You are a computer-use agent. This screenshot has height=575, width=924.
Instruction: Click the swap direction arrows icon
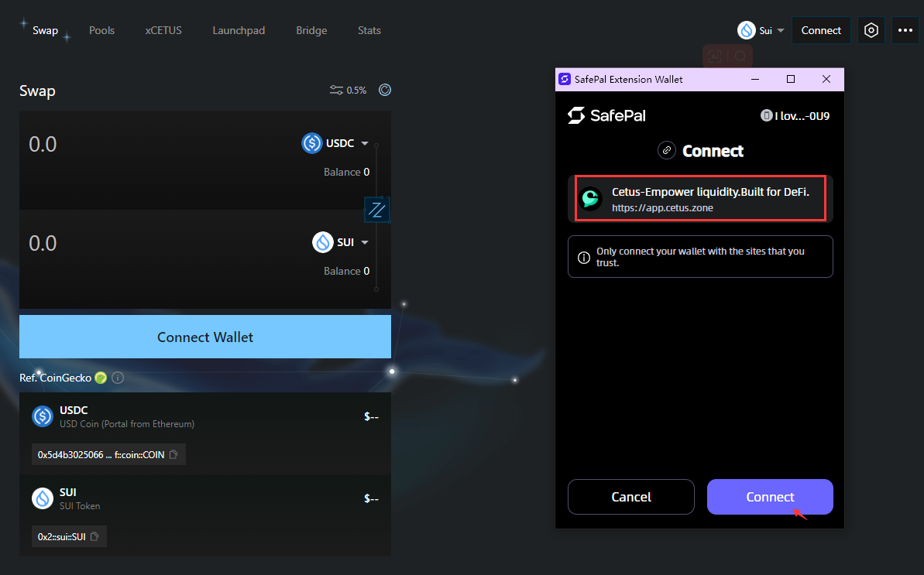click(377, 209)
